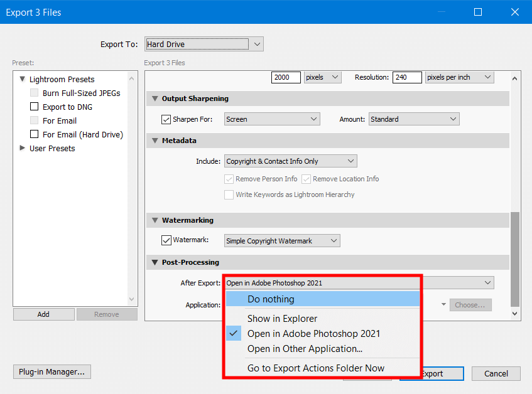Open the Metadata Include dropdown
532x394 pixels.
click(x=291, y=161)
